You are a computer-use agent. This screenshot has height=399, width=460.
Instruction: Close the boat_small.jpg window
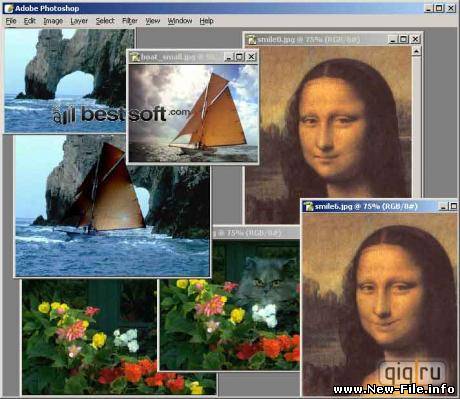tap(252, 57)
